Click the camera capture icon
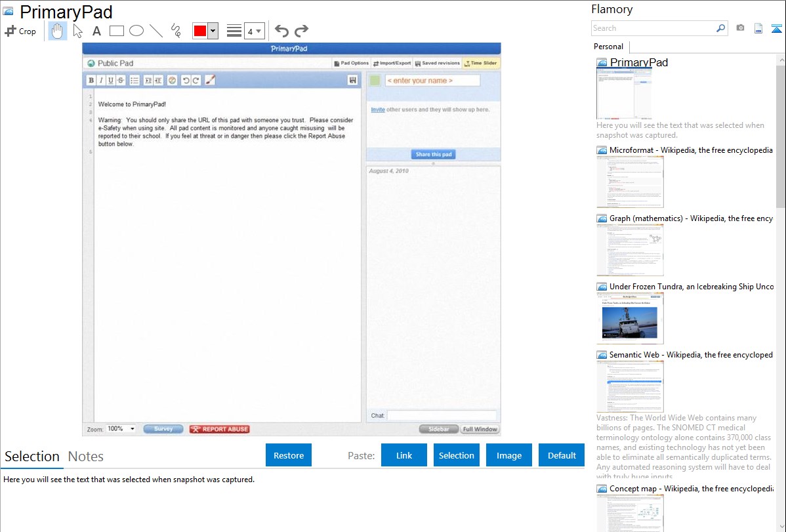This screenshot has width=786, height=532. pos(740,28)
